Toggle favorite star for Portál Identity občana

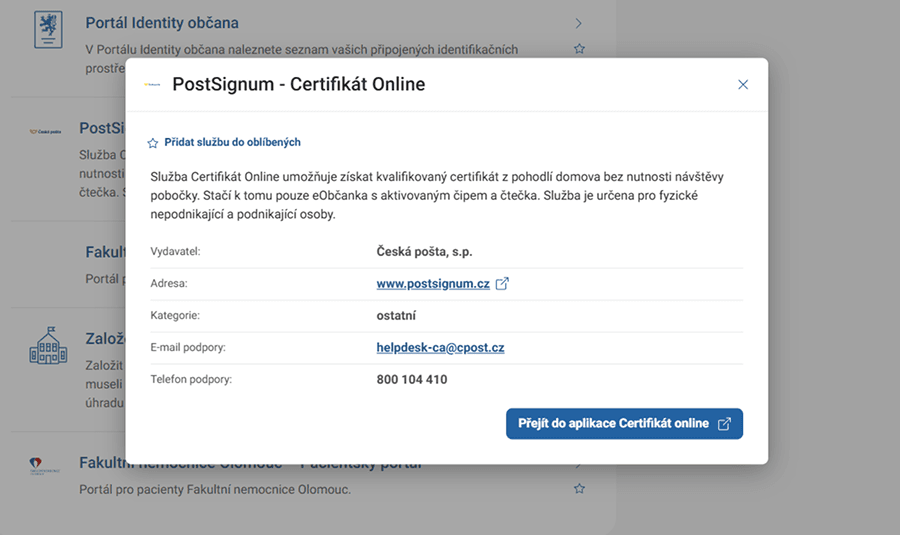click(x=579, y=48)
